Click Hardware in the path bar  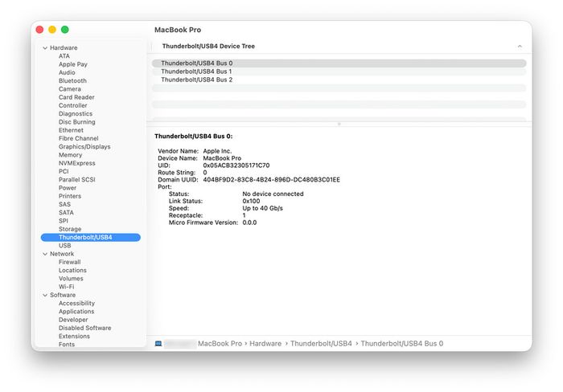265,344
